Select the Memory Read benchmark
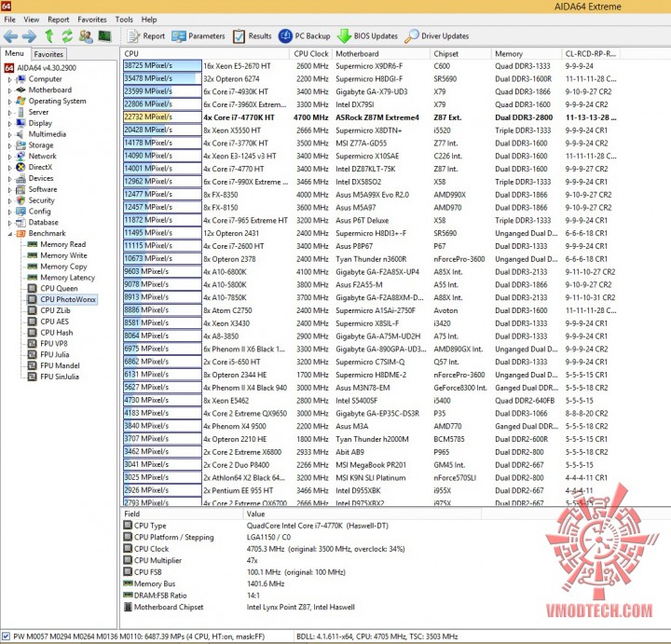 coord(63,244)
